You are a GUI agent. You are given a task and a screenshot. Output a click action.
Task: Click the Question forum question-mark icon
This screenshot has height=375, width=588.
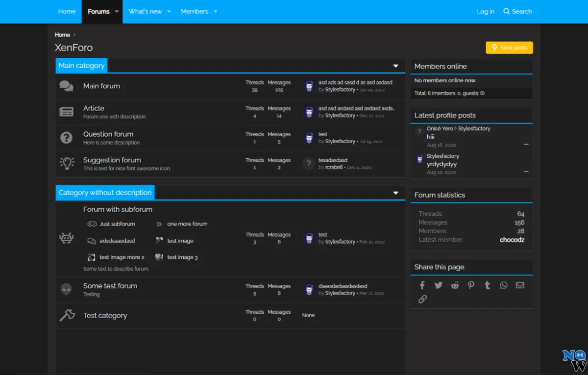pos(66,138)
